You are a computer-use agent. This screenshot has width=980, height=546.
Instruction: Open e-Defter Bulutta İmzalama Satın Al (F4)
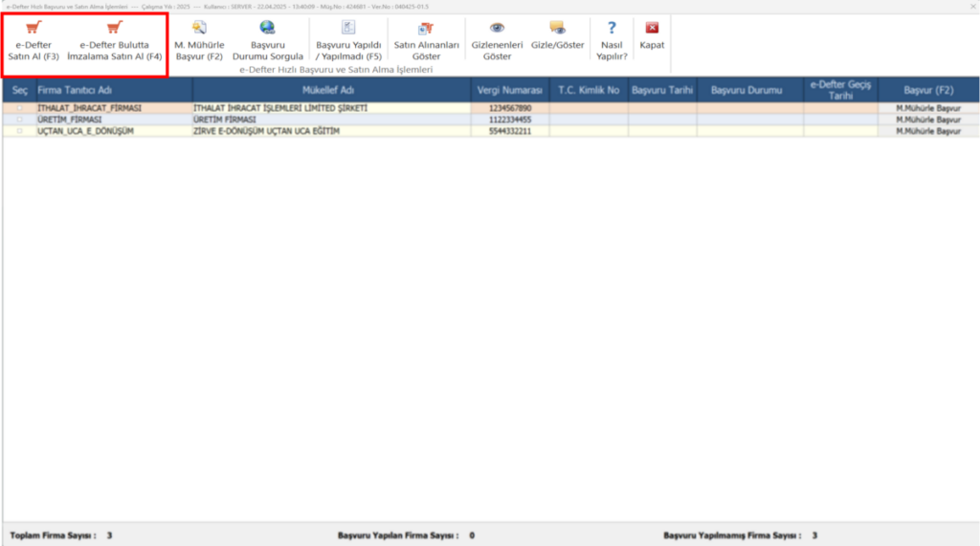[x=115, y=40]
